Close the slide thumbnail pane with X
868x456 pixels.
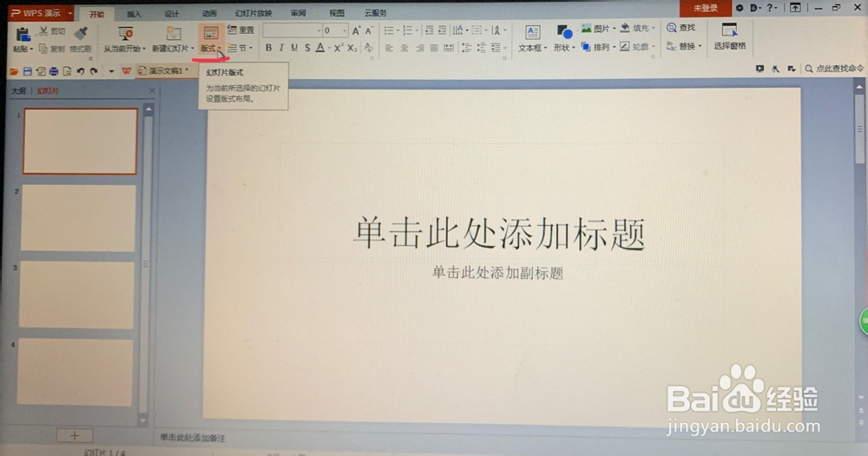tap(152, 91)
